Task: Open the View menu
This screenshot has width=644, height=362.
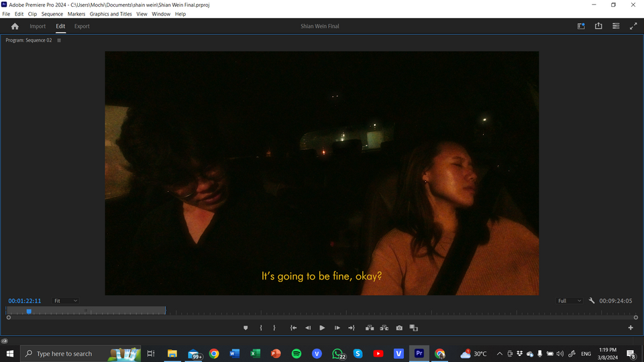Action: pos(142,14)
